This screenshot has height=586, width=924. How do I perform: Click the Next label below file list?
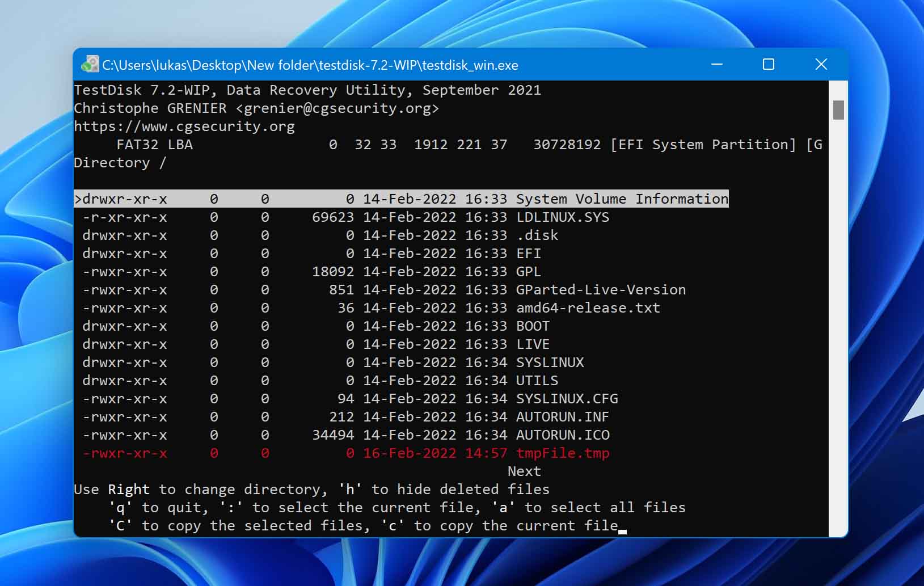pyautogui.click(x=524, y=471)
